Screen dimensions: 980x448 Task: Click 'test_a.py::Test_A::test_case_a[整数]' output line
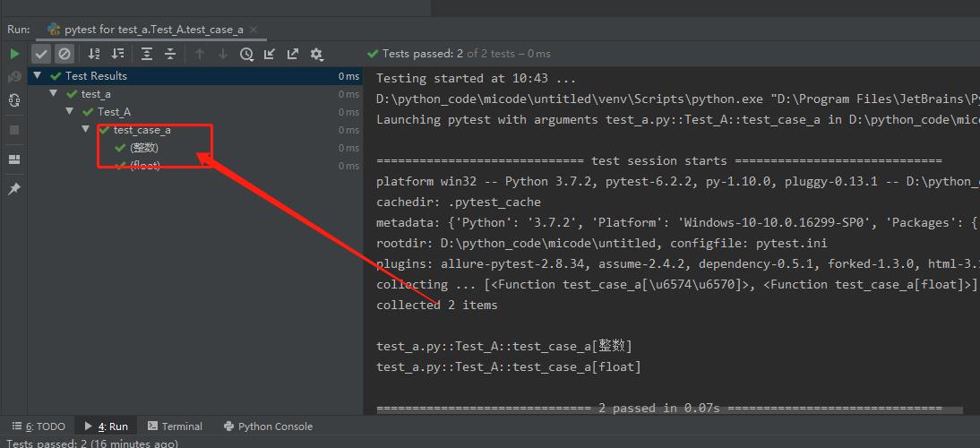504,346
